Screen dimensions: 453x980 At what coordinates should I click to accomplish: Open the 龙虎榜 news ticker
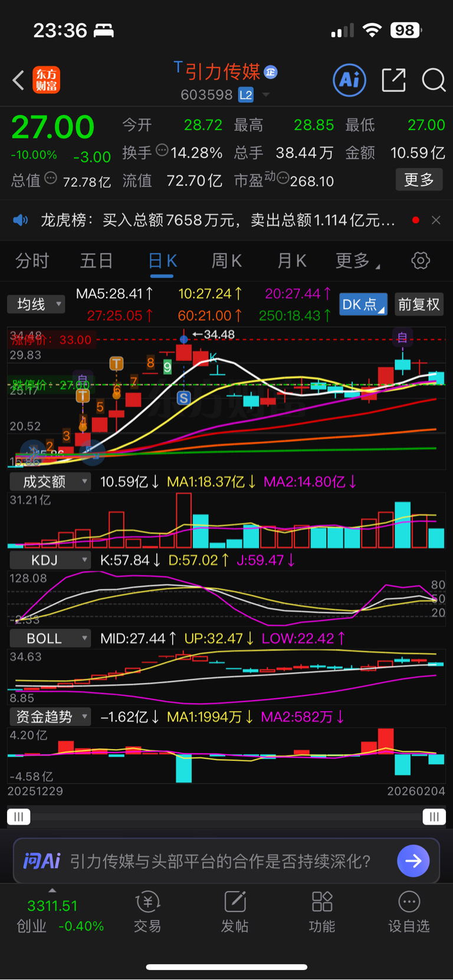click(218, 220)
